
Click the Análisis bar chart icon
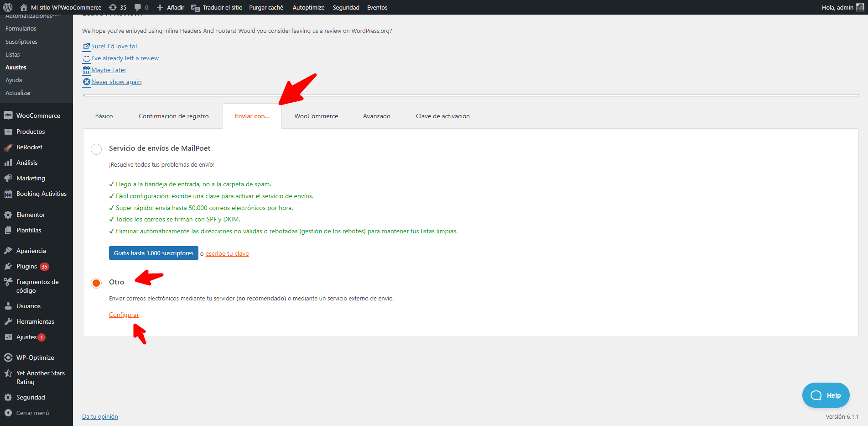pyautogui.click(x=8, y=163)
